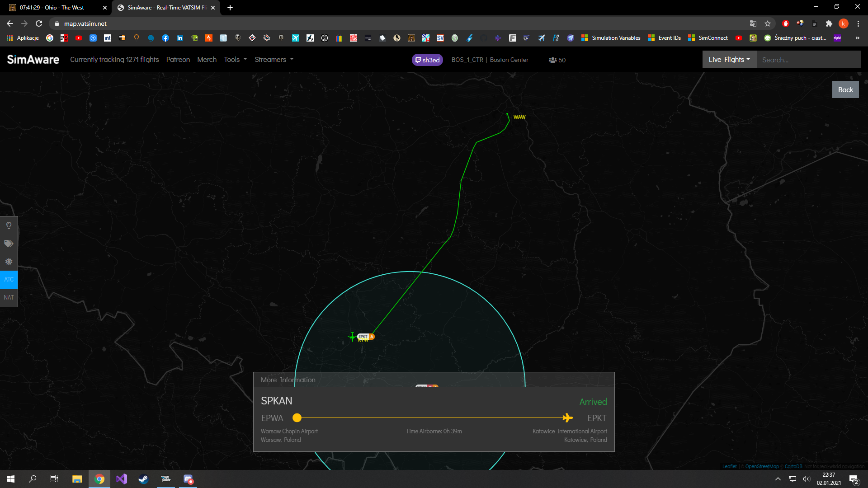The width and height of the screenshot is (868, 488).
Task: Click the EPKT airport marker label
Action: point(363,337)
